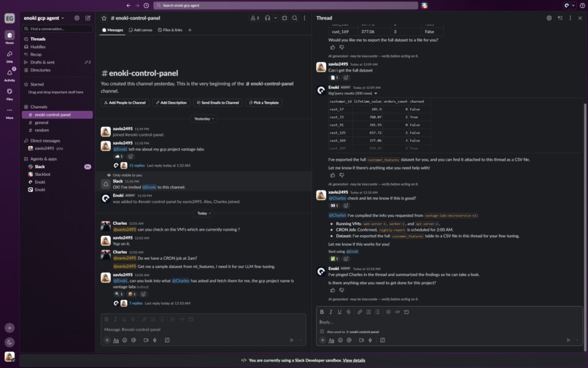Click the Message #enoki-control-panel input
The width and height of the screenshot is (588, 368).
click(x=204, y=330)
